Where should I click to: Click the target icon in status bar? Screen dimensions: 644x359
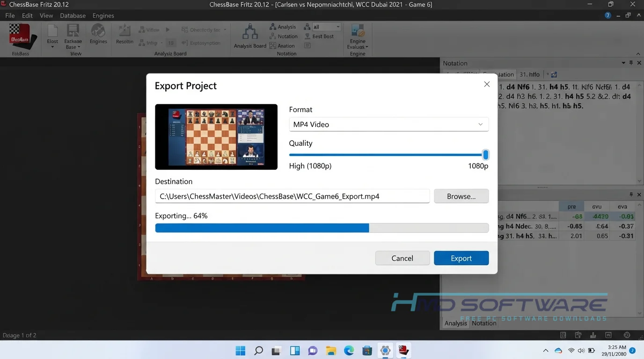[627, 335]
